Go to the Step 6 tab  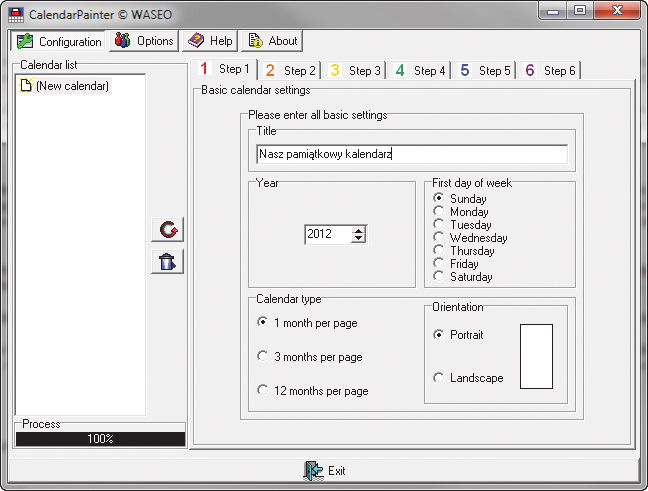click(x=550, y=71)
